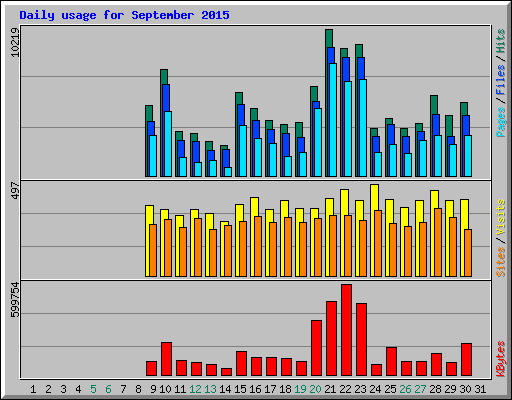Click day 31 on the x-axis
Screen dimensions: 512x400
[x=480, y=389]
